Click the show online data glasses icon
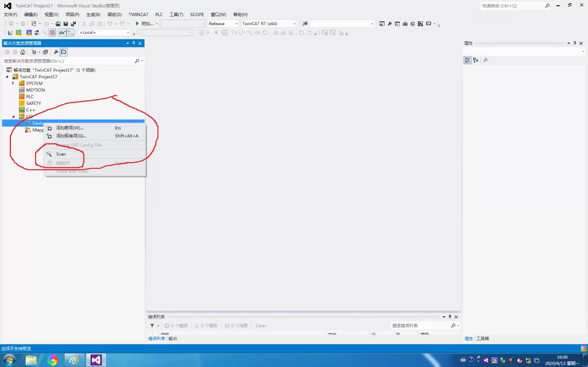Image resolution: width=588 pixels, height=367 pixels. pos(63,33)
